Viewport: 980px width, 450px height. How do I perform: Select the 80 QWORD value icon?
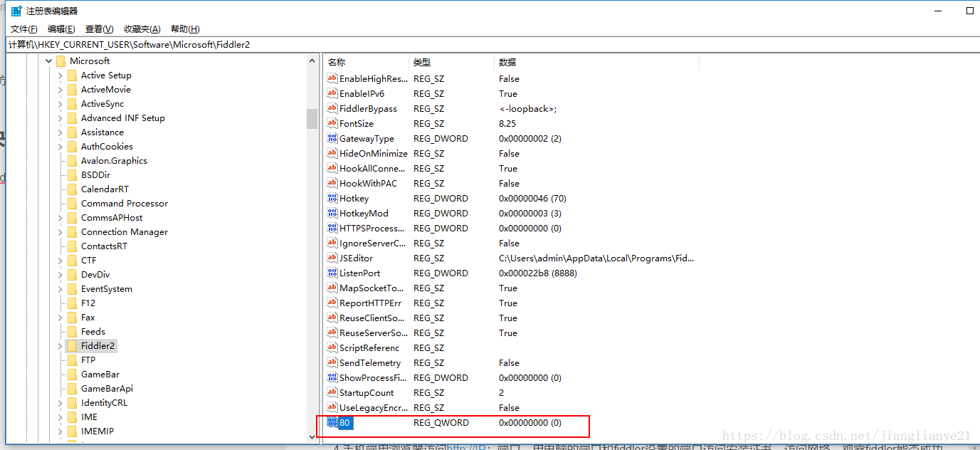tap(332, 422)
